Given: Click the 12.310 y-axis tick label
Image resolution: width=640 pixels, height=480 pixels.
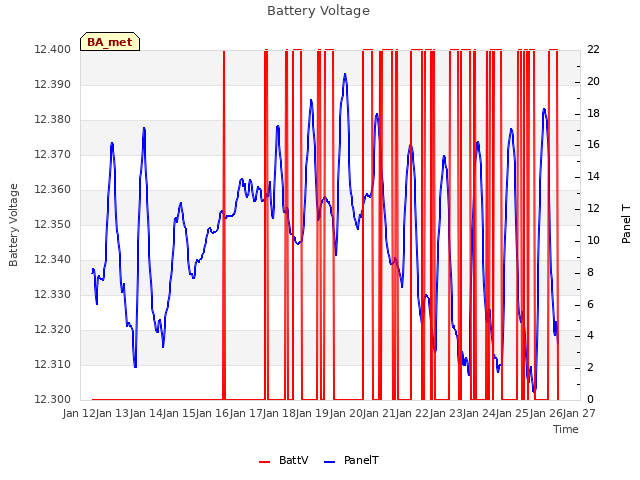Looking at the screenshot, I should [x=52, y=364].
